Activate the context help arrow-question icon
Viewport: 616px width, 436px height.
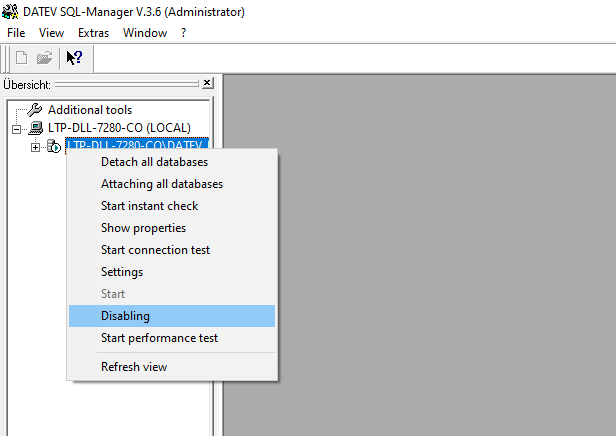point(74,58)
